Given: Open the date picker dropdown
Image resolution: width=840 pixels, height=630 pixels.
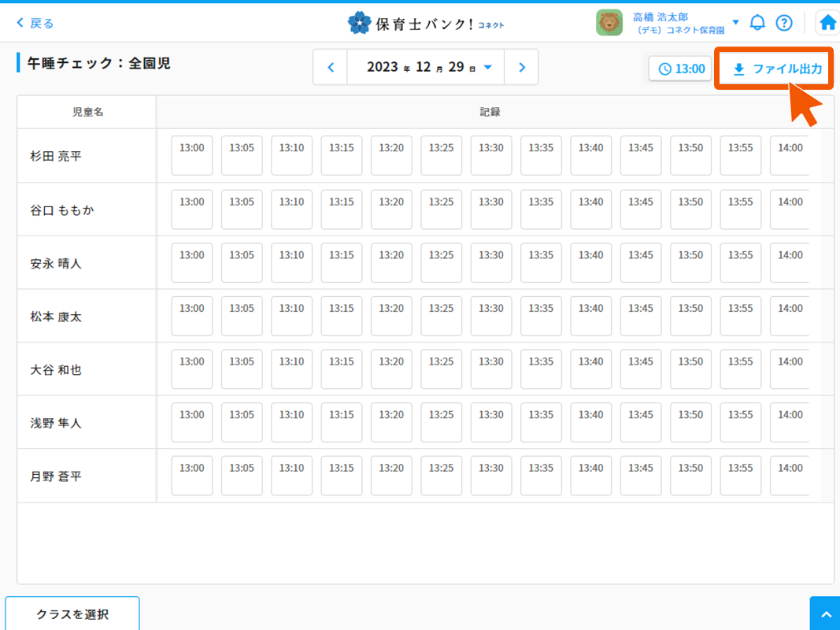Looking at the screenshot, I should 487,68.
